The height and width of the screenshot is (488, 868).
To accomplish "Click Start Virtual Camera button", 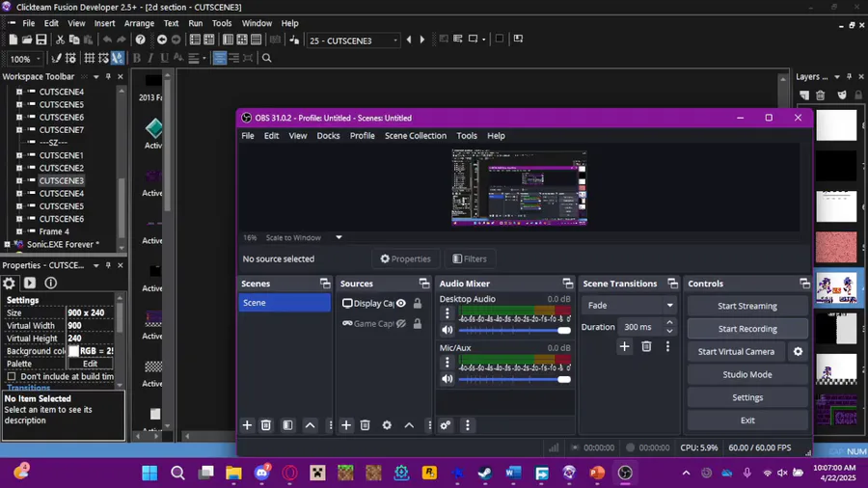I will pyautogui.click(x=736, y=351).
